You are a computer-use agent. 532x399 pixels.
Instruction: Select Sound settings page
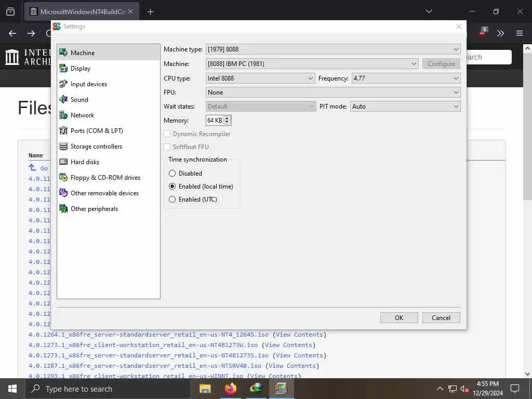108,99
